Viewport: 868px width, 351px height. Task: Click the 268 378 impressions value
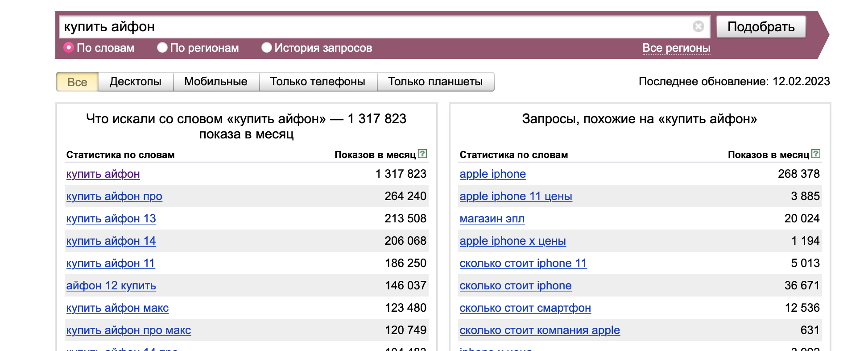coord(799,174)
